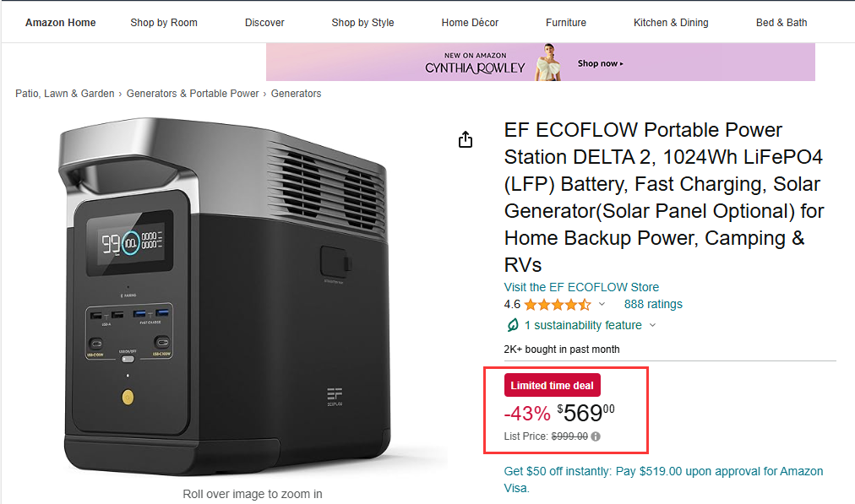Click the Limited time deal badge

tap(552, 385)
